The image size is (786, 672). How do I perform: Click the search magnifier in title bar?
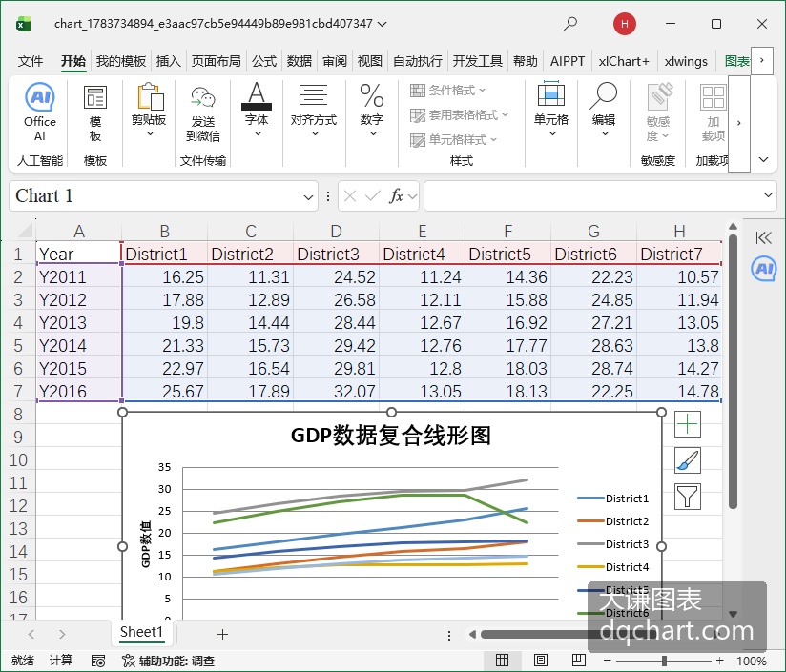tap(570, 24)
